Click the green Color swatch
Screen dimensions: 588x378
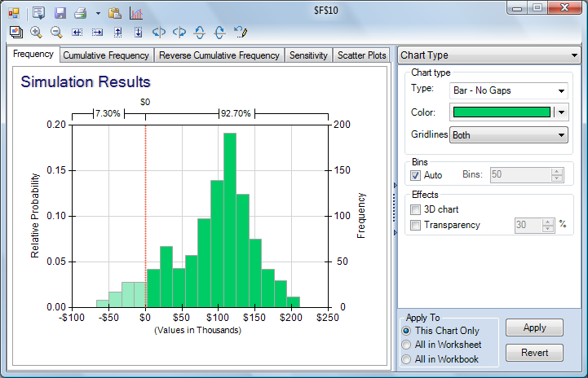tap(502, 112)
